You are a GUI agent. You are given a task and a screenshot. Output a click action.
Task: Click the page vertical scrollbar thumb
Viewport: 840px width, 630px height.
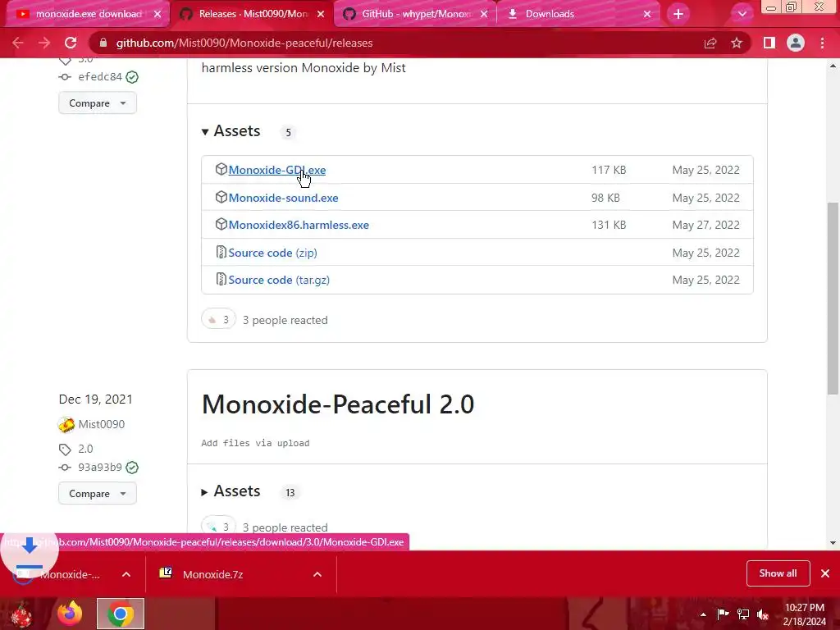click(833, 299)
